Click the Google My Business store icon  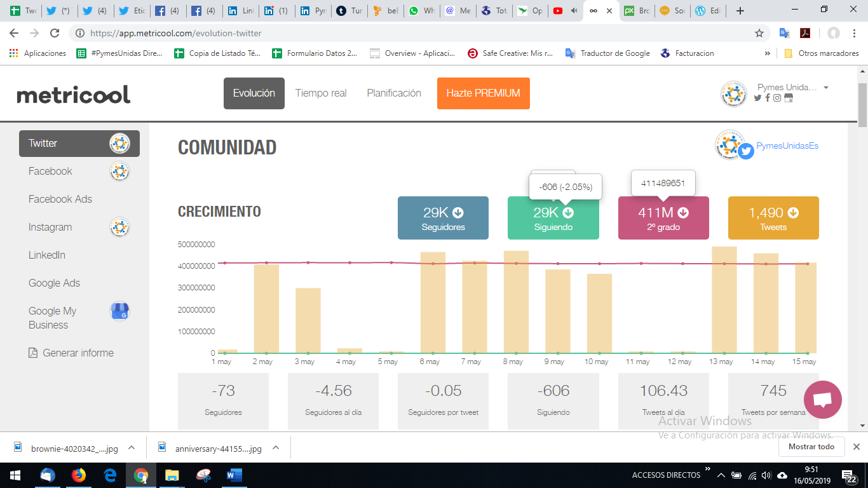[x=119, y=311]
